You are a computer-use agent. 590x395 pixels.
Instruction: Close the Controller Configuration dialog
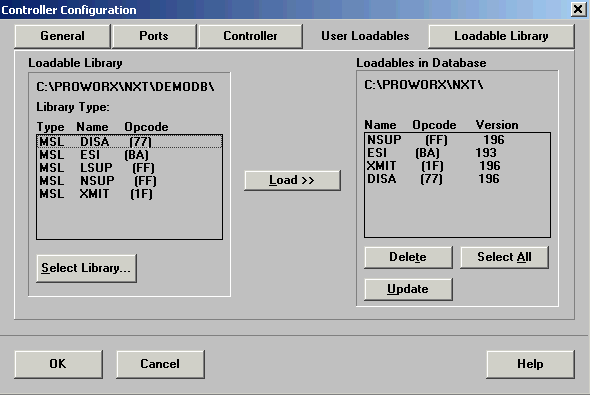pos(578,9)
